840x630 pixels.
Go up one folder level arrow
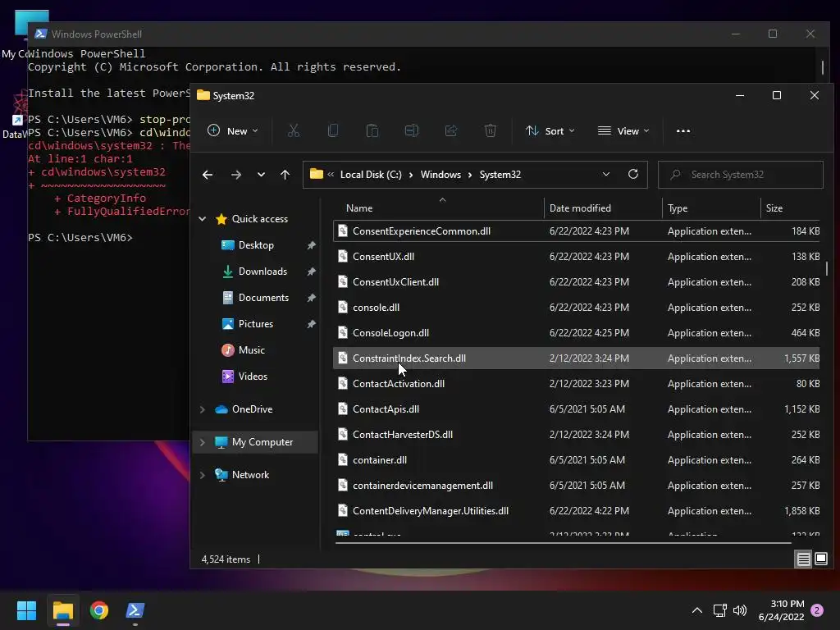[x=285, y=175]
